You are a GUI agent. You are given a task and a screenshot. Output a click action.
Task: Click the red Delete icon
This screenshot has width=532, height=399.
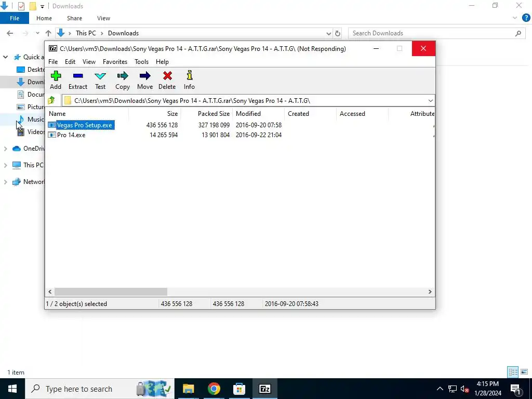click(x=167, y=76)
